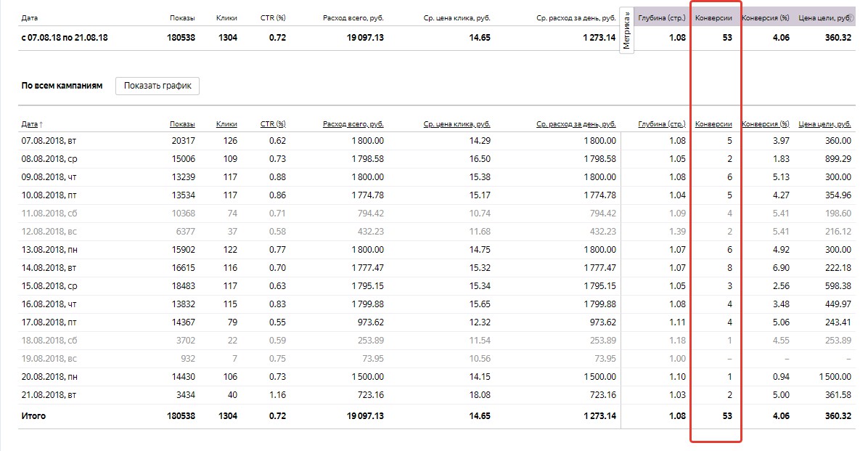Sort by Цена цели, руб. link

point(824,124)
